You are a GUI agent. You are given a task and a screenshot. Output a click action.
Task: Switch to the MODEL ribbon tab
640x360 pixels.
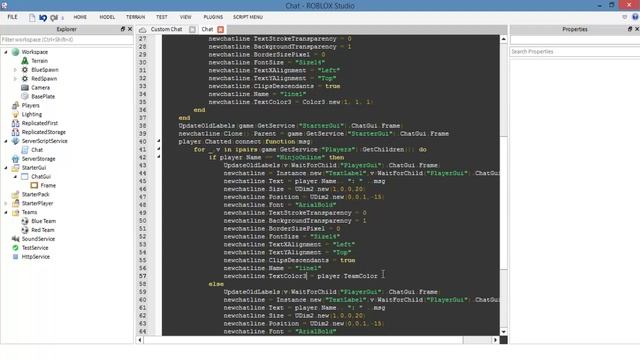click(107, 17)
